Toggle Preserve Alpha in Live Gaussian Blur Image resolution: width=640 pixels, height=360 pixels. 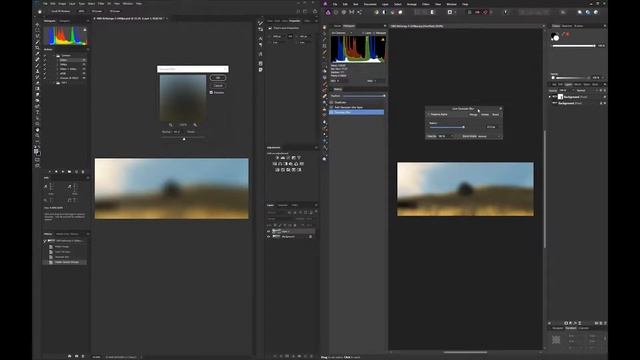click(429, 115)
